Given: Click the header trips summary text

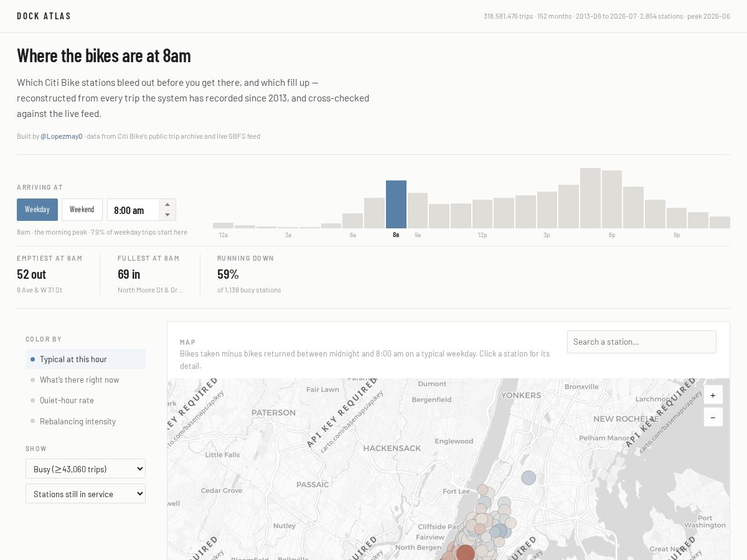Looking at the screenshot, I should click(x=607, y=16).
